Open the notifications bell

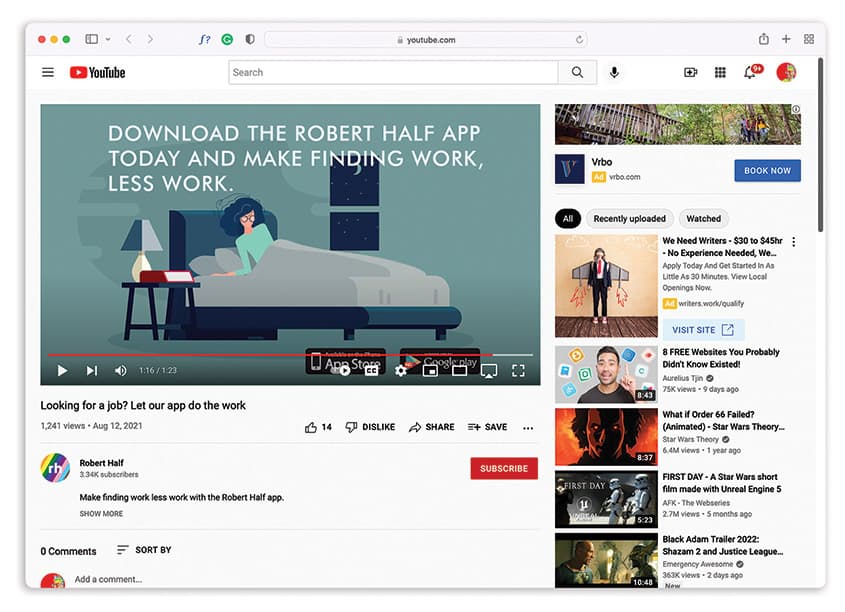(x=751, y=72)
